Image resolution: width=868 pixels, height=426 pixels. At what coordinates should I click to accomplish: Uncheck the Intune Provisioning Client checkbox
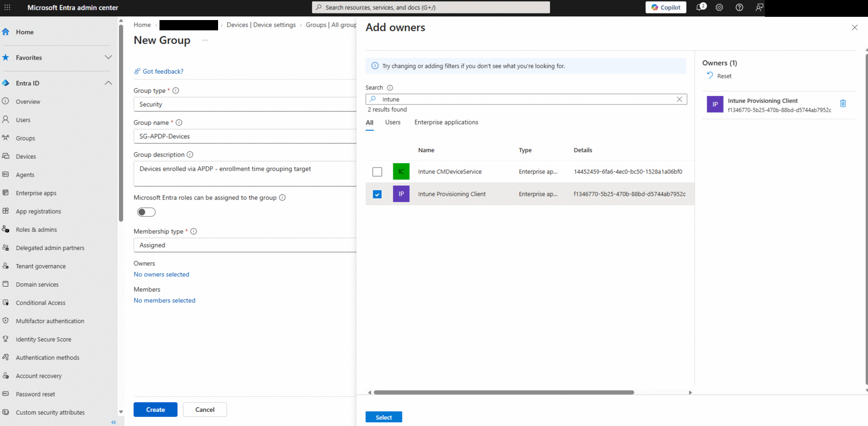(377, 194)
